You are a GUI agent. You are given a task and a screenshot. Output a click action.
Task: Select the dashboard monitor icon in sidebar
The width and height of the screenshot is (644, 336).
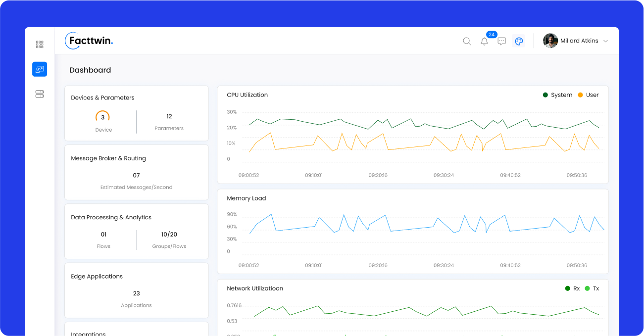(x=40, y=69)
